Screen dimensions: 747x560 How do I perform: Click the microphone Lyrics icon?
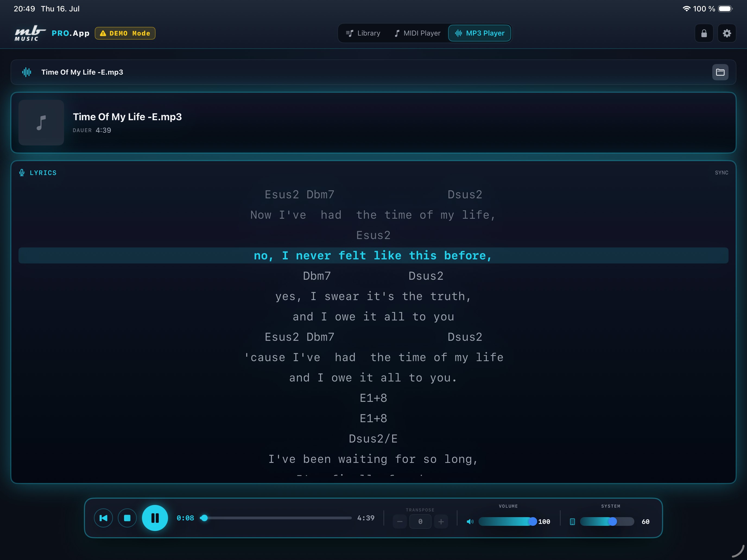tap(22, 173)
